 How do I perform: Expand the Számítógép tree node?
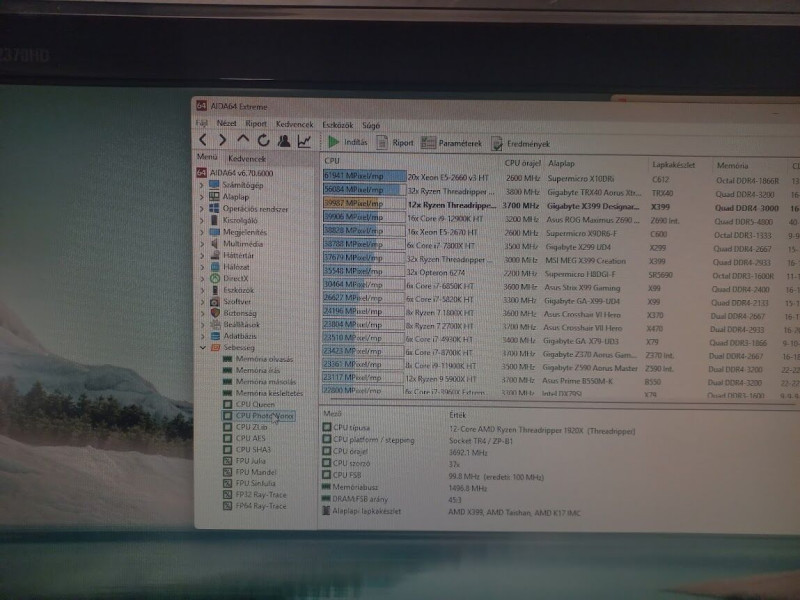pos(202,185)
